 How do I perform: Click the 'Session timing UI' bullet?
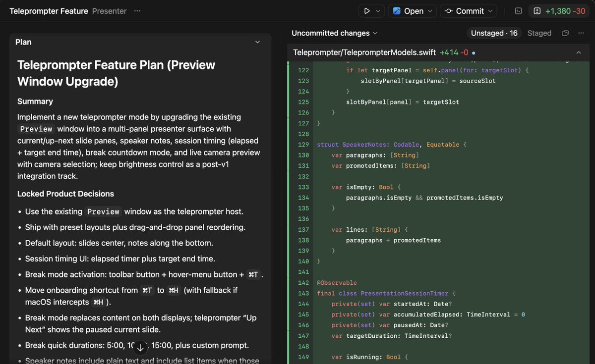pyautogui.click(x=120, y=259)
